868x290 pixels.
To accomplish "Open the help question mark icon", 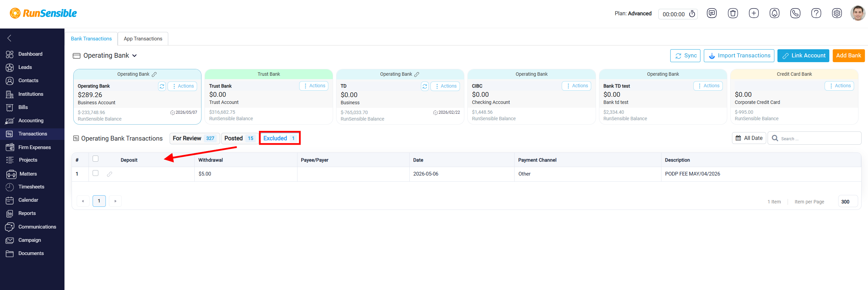I will click(816, 13).
